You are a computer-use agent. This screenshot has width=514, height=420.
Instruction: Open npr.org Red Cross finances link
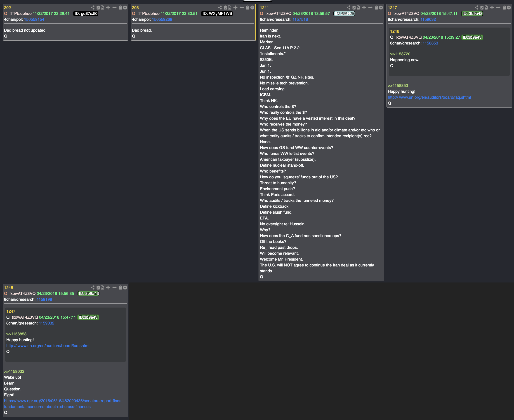point(63,404)
